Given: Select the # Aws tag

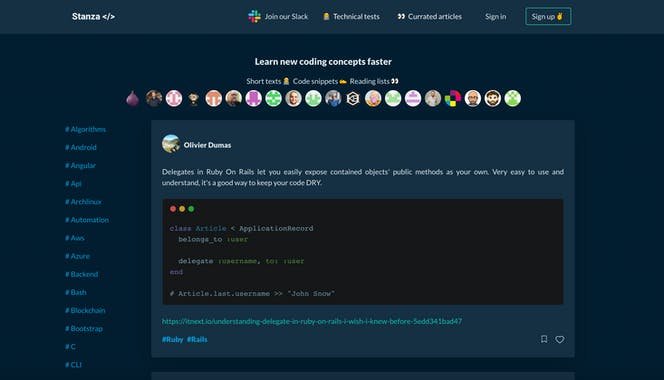Looking at the screenshot, I should point(75,238).
